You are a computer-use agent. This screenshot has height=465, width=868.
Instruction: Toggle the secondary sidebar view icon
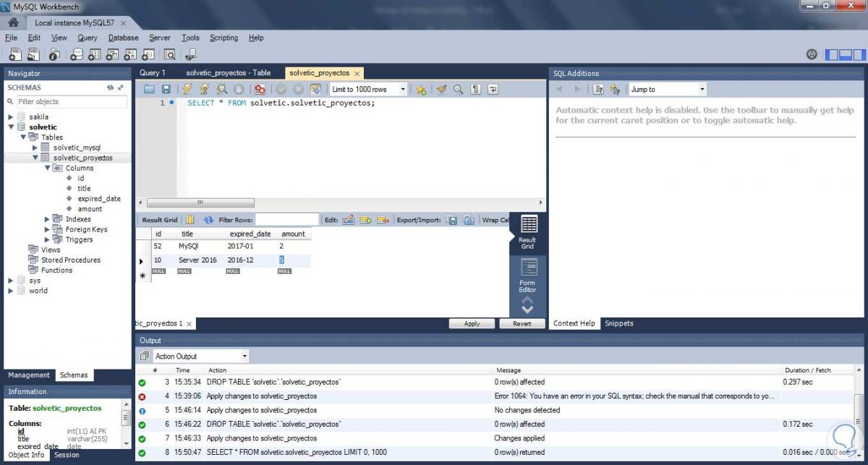pyautogui.click(x=859, y=54)
